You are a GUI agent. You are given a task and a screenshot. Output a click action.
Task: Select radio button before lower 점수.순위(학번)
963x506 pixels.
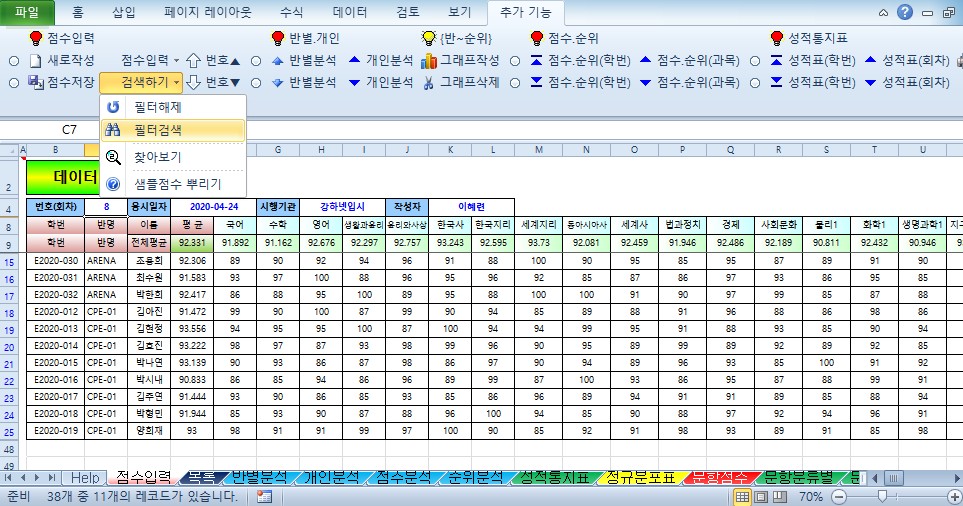click(515, 82)
